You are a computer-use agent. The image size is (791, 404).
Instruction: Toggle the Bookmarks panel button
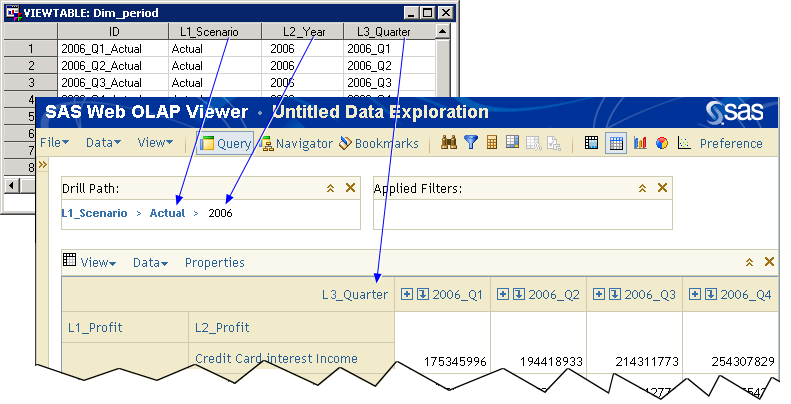[x=379, y=143]
